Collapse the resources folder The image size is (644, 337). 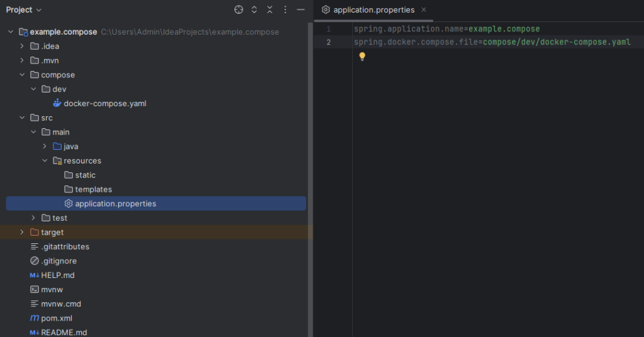click(x=45, y=160)
